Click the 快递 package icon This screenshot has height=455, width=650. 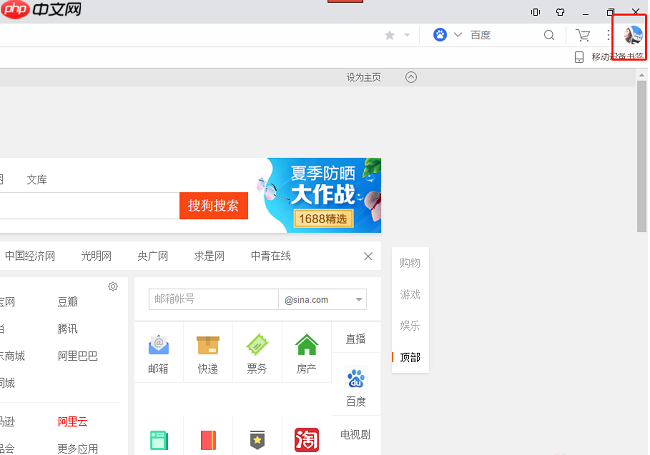click(x=208, y=345)
